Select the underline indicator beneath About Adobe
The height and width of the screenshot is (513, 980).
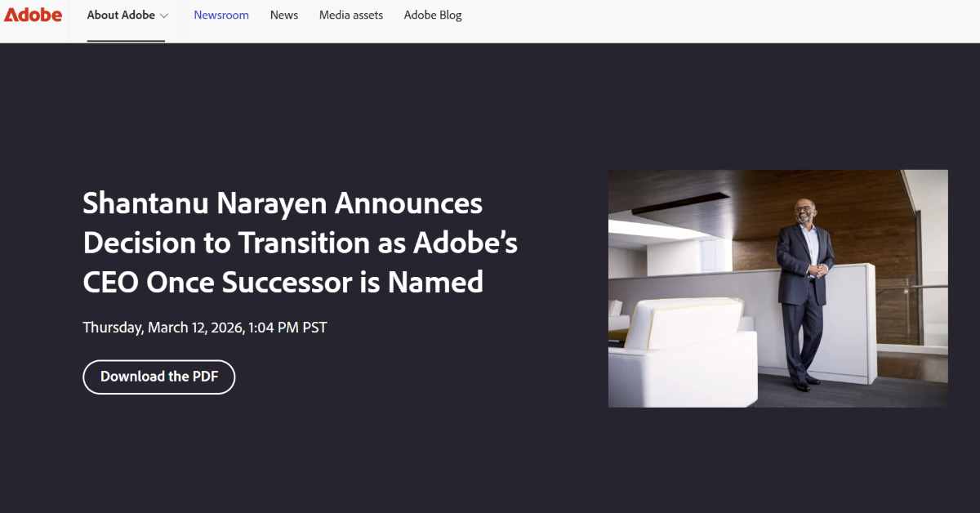[x=127, y=42]
